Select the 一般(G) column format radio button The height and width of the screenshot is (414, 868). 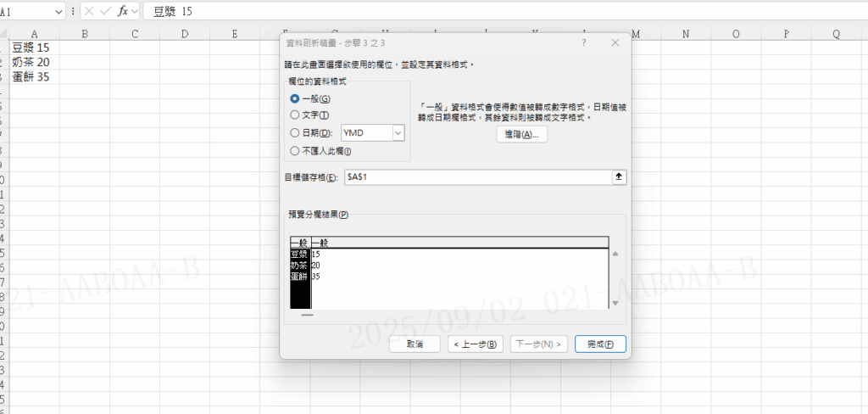coord(295,99)
